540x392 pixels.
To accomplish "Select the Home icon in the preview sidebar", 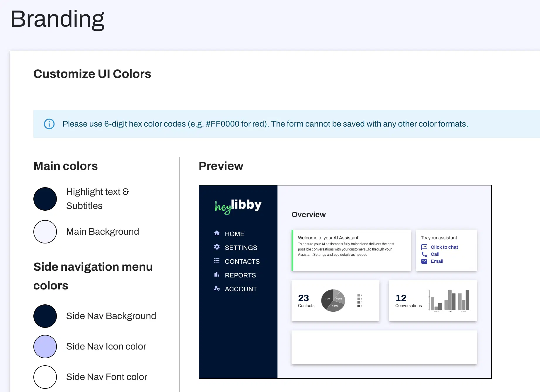I will click(x=217, y=233).
